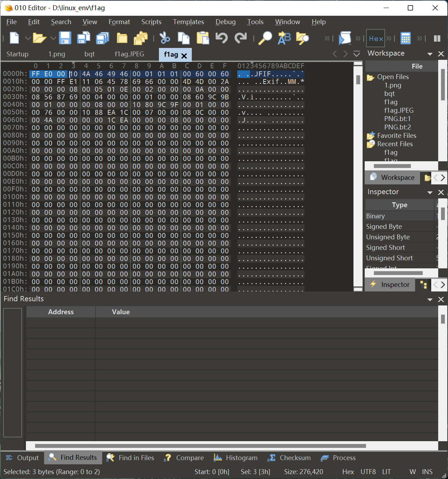This screenshot has height=479, width=448.
Task: Expand overflow chevron right of Hex button
Action: click(x=389, y=38)
